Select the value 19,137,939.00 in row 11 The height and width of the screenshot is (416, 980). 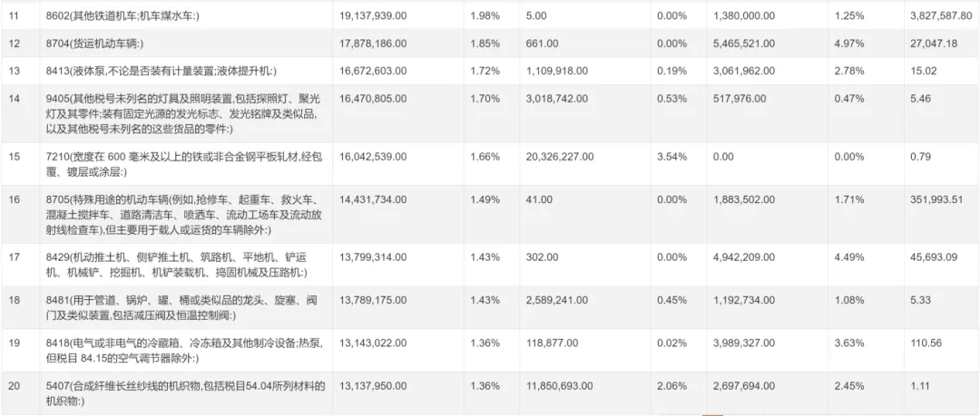tap(374, 15)
